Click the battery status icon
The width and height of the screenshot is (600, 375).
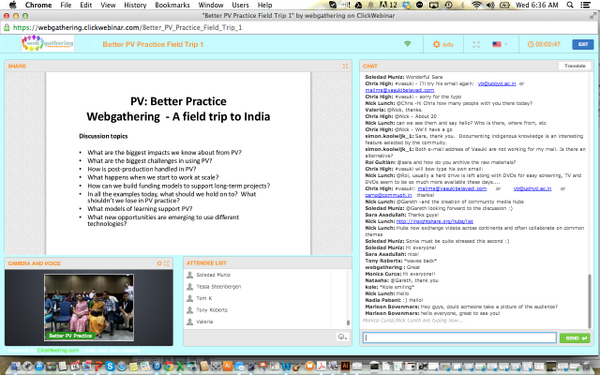click(x=505, y=5)
